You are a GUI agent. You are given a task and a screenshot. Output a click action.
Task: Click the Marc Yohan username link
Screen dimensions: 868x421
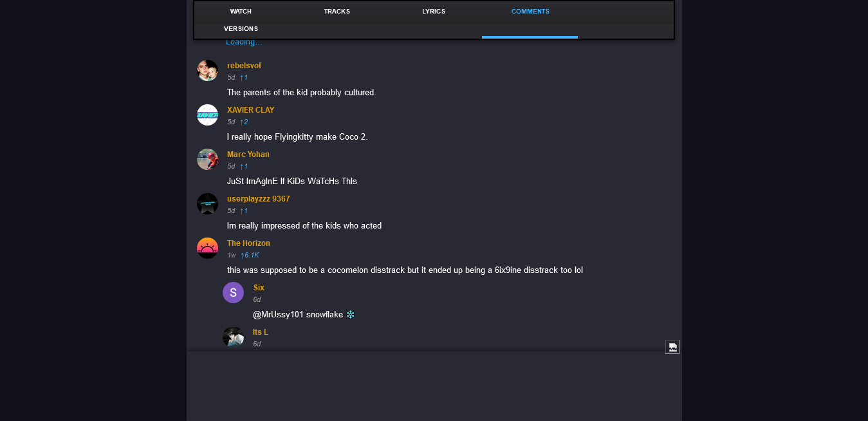point(248,154)
